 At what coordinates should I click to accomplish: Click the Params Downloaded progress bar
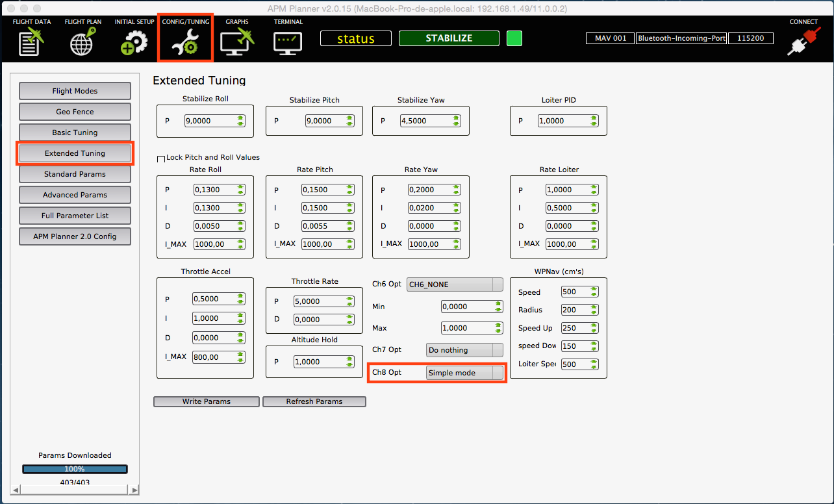point(75,469)
